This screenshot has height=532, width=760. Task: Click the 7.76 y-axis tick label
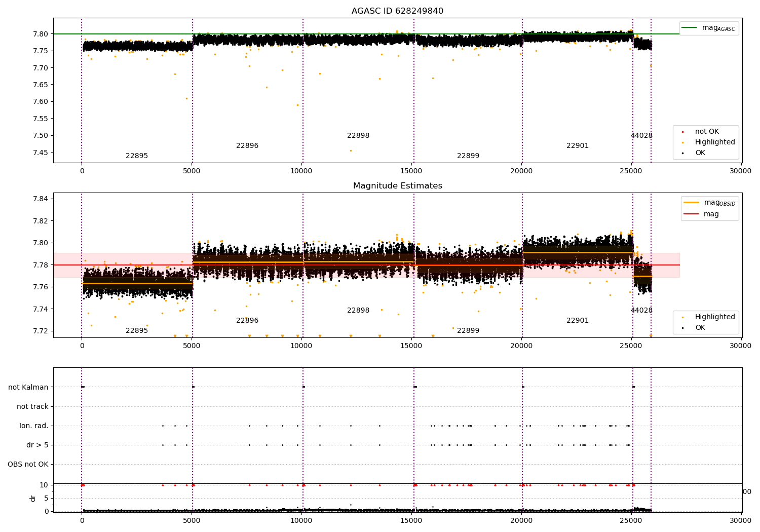coord(41,287)
